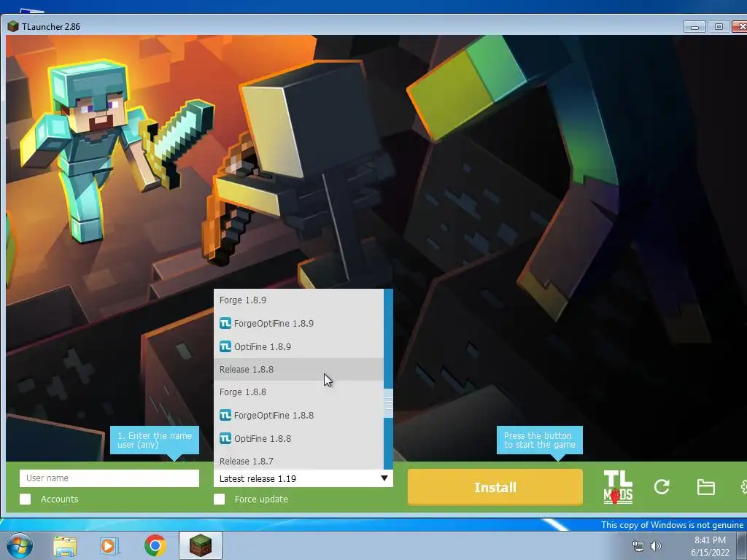Choose Forge 1.8.9 from the list
Image resolution: width=747 pixels, height=560 pixels.
tap(298, 300)
